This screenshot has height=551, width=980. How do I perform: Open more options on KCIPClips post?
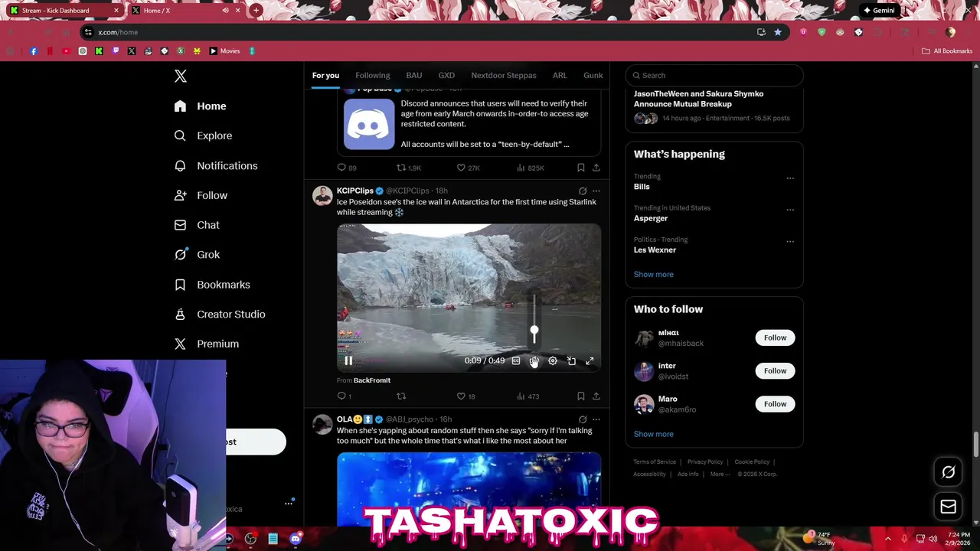pyautogui.click(x=596, y=191)
